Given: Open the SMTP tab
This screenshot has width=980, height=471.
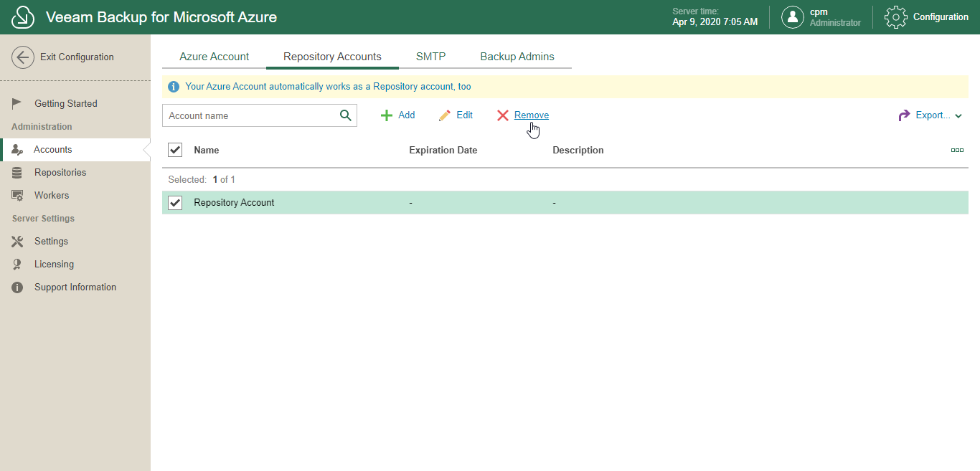Looking at the screenshot, I should 430,57.
